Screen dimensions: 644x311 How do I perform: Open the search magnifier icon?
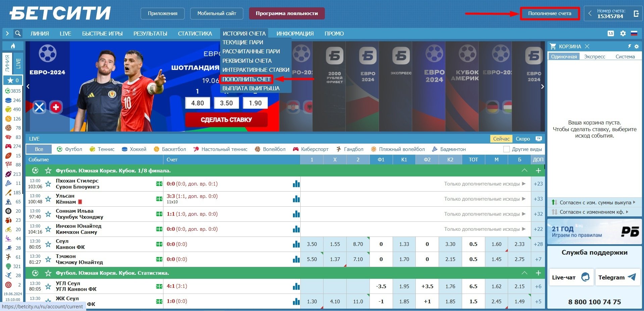(18, 34)
